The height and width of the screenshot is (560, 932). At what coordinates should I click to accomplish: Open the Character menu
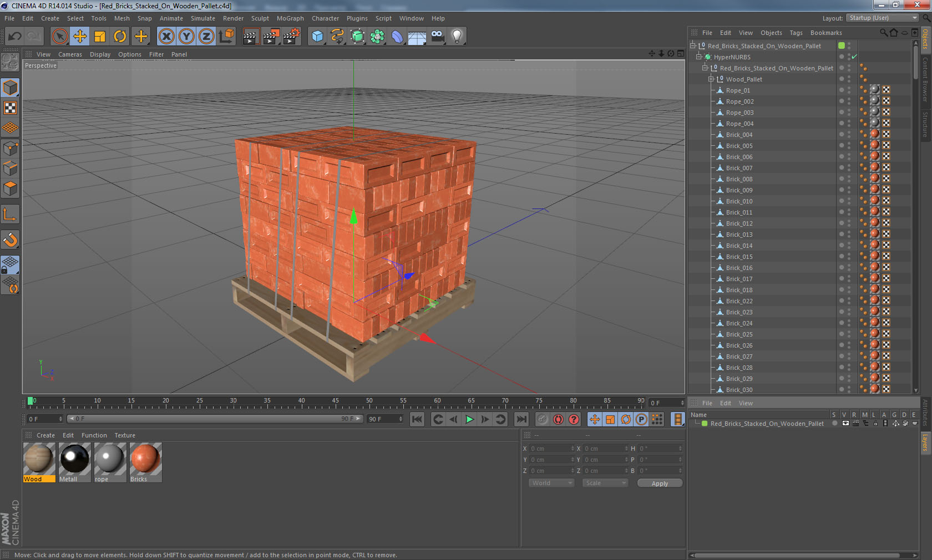325,18
